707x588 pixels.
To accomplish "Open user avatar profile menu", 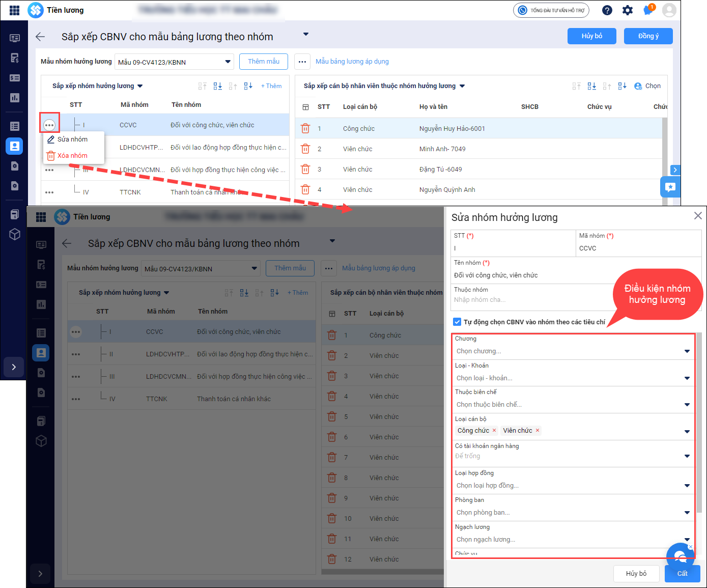I will pyautogui.click(x=669, y=10).
